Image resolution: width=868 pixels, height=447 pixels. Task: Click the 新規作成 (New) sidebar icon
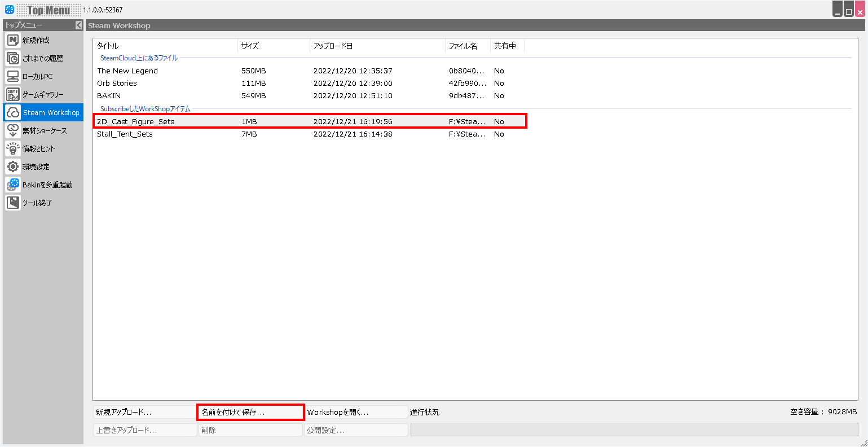click(13, 40)
